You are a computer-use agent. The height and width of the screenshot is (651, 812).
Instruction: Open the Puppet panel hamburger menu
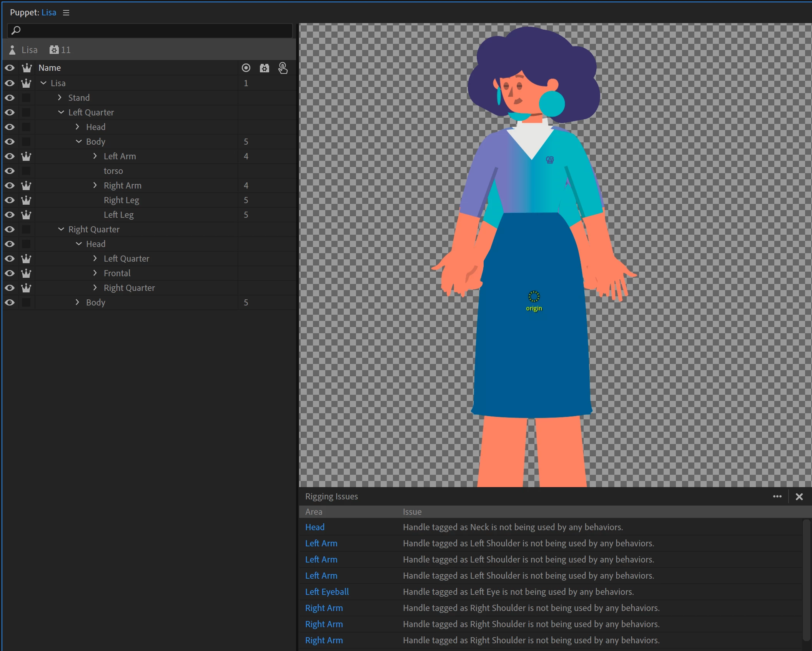click(66, 13)
